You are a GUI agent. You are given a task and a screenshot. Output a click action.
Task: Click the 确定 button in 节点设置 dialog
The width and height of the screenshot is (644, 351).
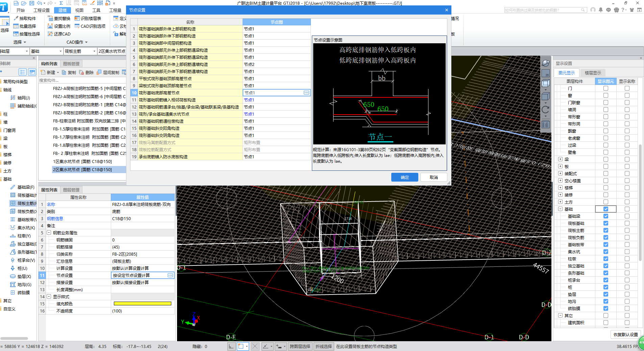[x=404, y=177]
